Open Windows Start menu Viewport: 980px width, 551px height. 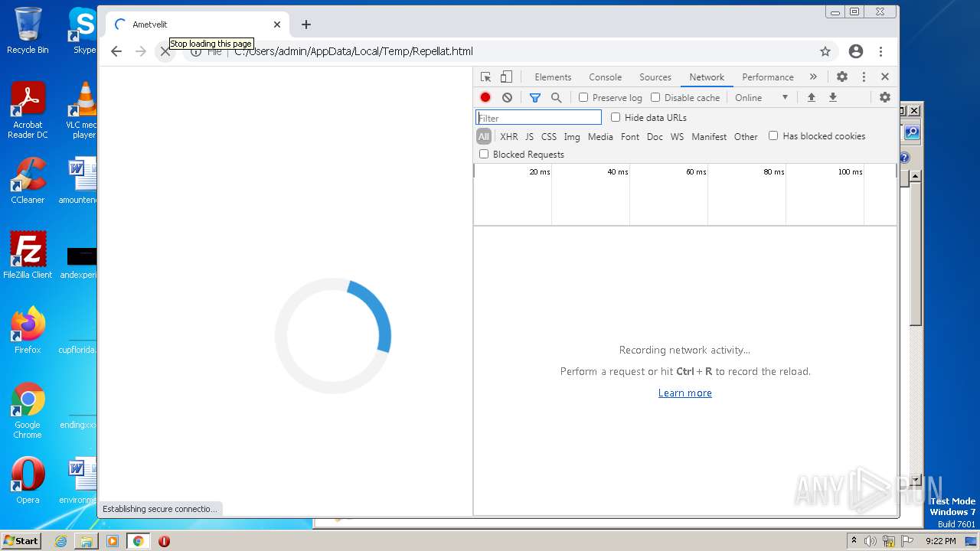tap(21, 541)
